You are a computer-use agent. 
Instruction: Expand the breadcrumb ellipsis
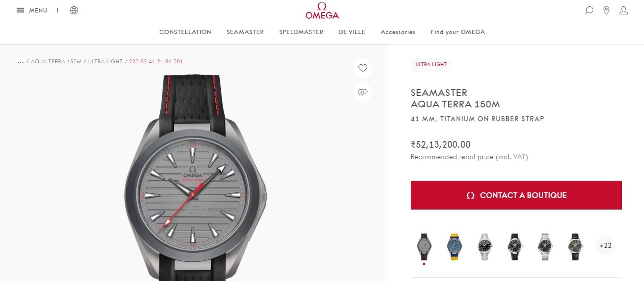point(21,62)
